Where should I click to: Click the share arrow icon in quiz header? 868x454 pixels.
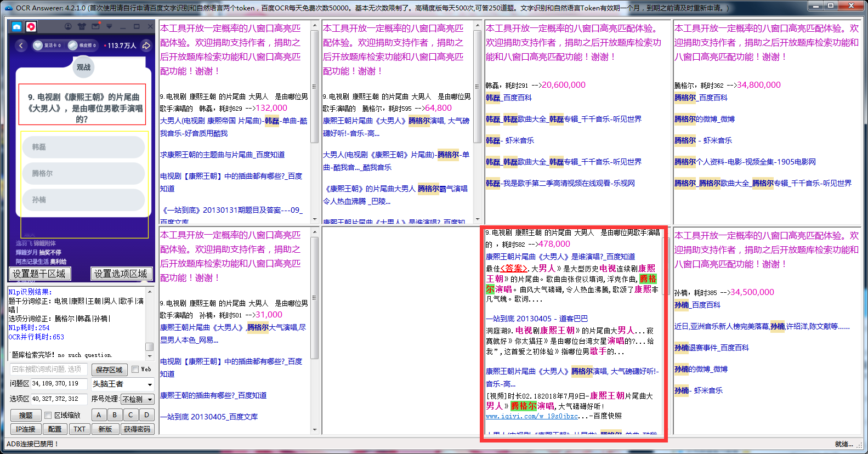point(146,46)
